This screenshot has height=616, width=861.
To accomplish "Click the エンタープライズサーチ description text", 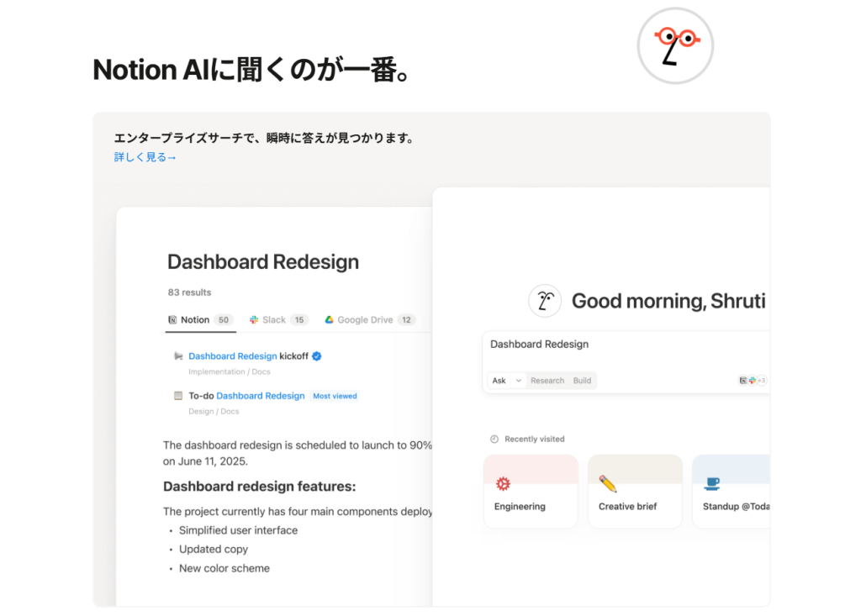I will (x=264, y=138).
